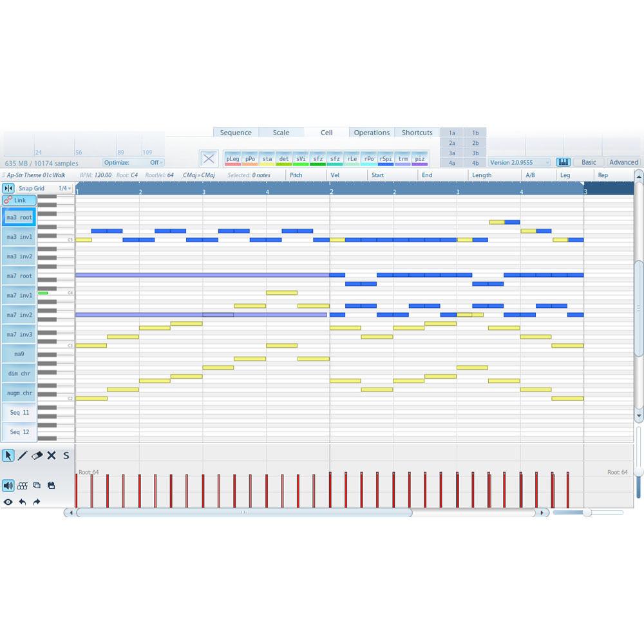This screenshot has height=644, width=644.
Task: Select the arrow selection tool
Action: click(8, 455)
